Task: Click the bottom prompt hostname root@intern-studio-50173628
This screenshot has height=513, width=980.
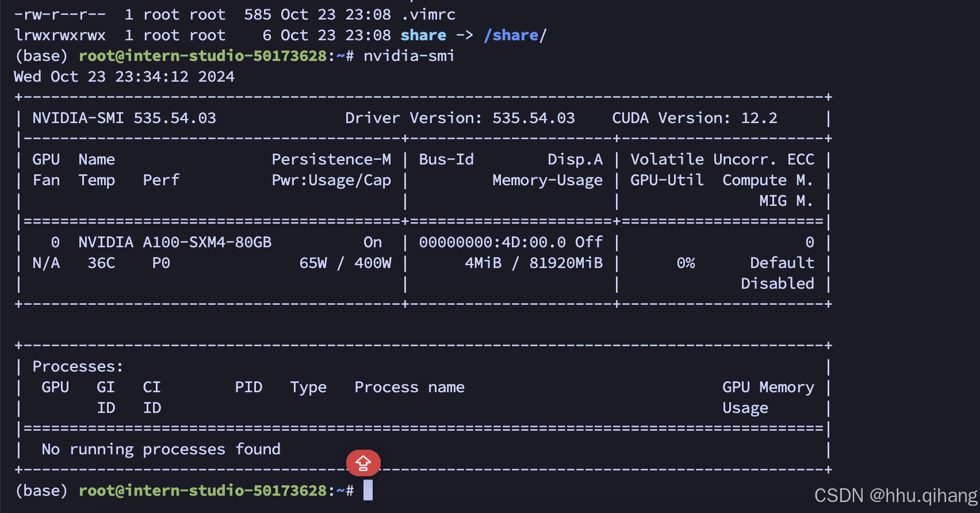Action: point(203,491)
